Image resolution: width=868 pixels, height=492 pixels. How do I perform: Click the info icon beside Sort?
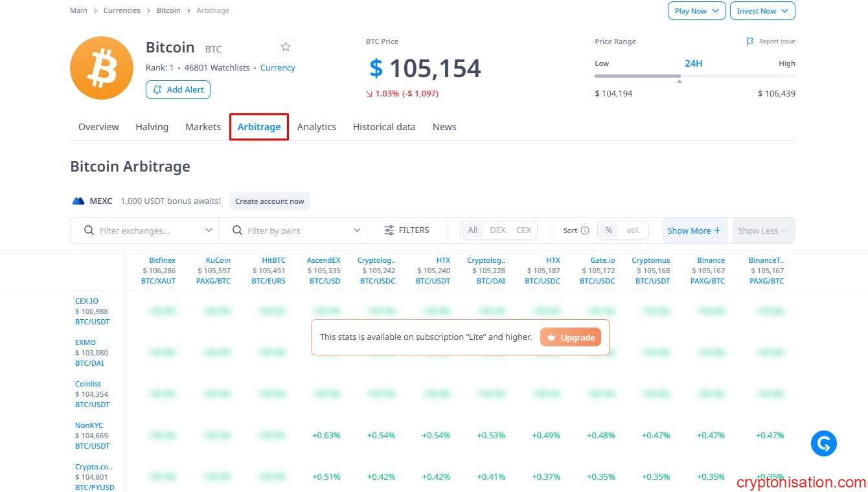point(585,230)
